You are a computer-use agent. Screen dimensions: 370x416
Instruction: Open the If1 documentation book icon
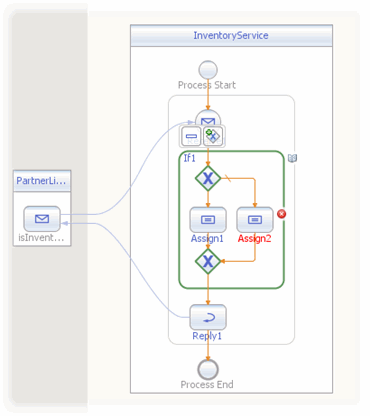point(292,158)
